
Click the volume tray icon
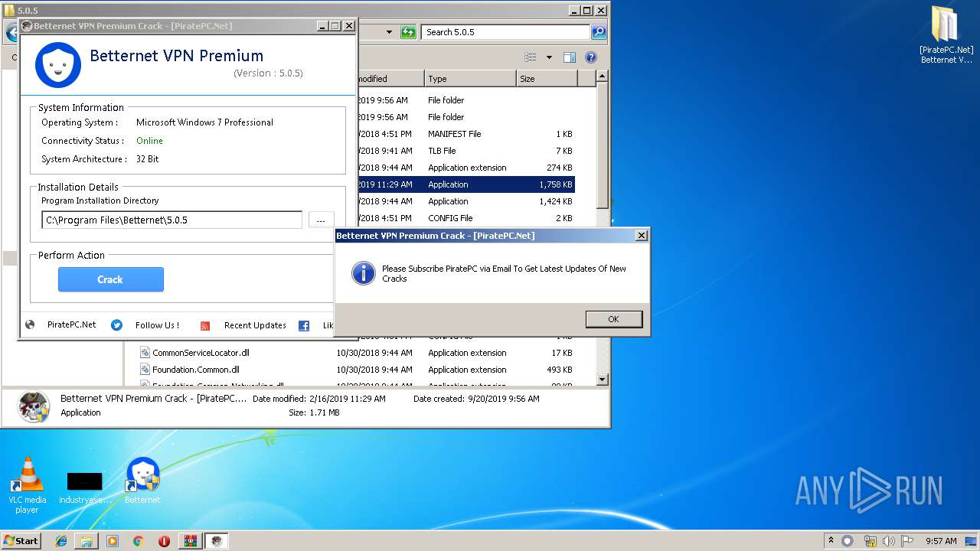889,541
